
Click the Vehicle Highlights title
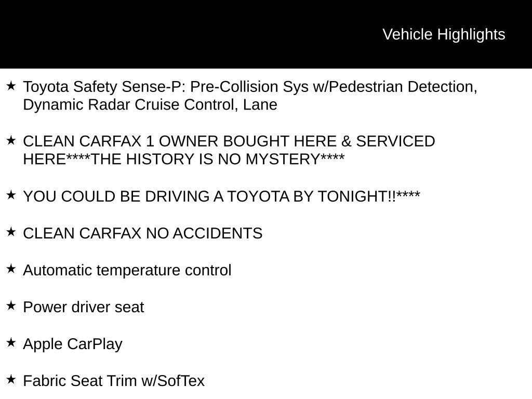coord(444,34)
